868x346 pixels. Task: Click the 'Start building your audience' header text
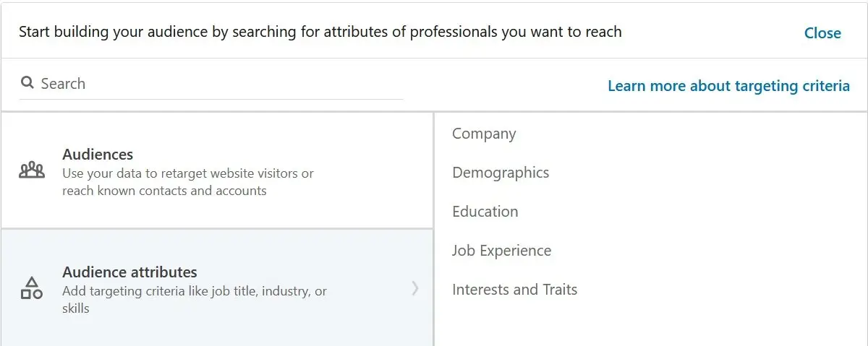point(320,32)
